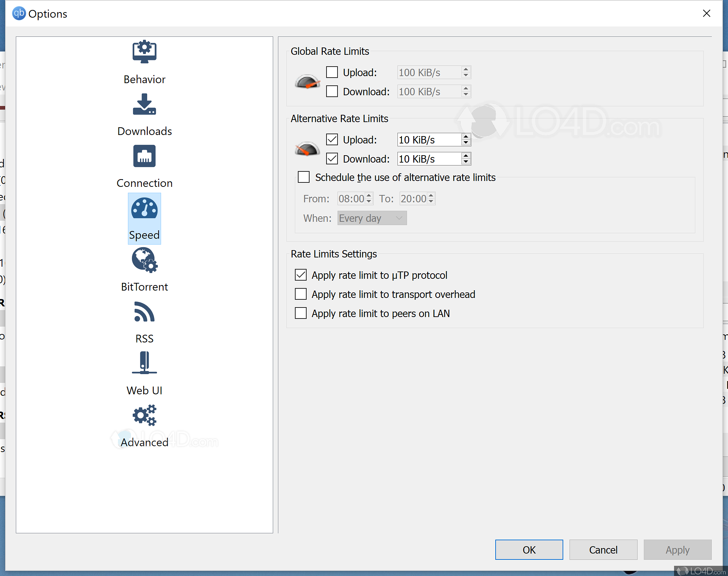Enable scheduling of alternative rate limits
This screenshot has height=576, width=728.
(304, 177)
